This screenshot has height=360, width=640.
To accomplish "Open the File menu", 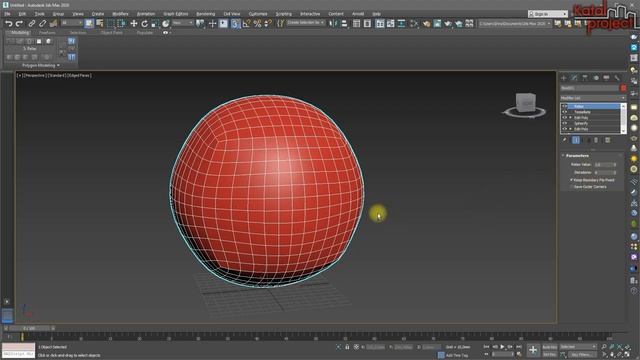I will (7, 14).
